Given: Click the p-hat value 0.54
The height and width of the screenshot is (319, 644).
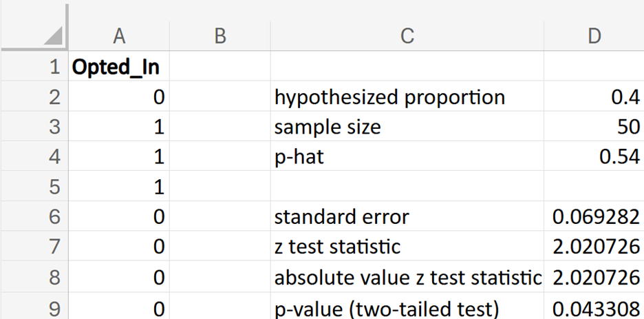Looking at the screenshot, I should point(594,156).
